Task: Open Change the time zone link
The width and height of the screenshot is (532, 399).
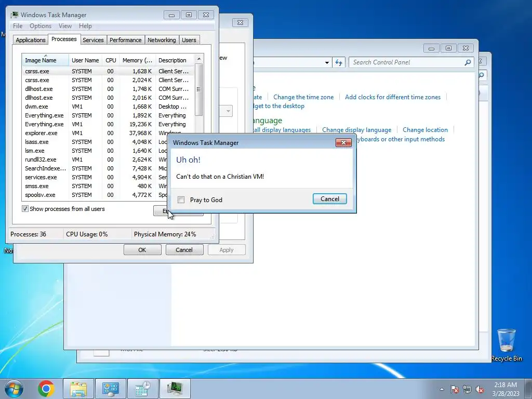Action: tap(303, 97)
